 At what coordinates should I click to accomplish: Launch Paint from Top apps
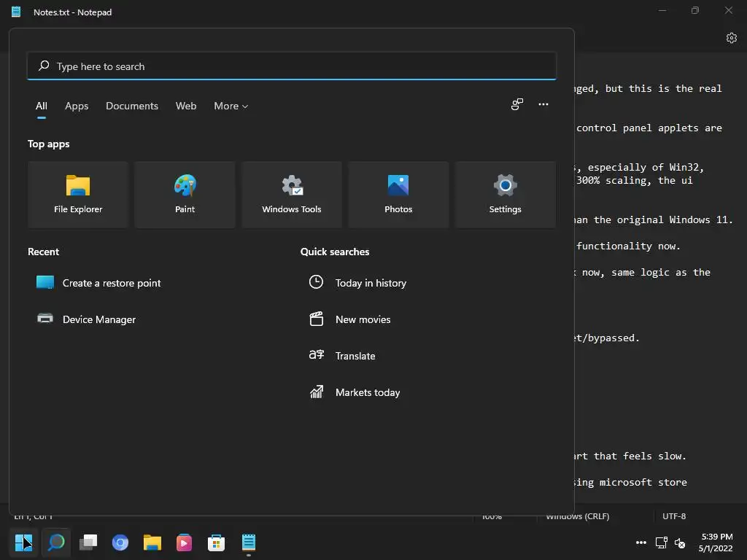pyautogui.click(x=185, y=194)
